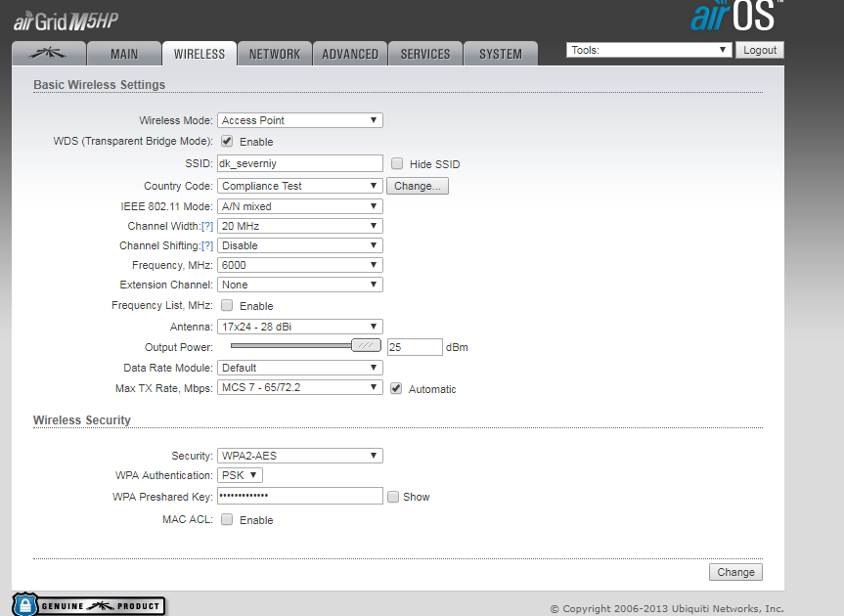The width and height of the screenshot is (844, 616).
Task: Disable WDS Transparent Bridge Mode checkbox
Action: [227, 142]
